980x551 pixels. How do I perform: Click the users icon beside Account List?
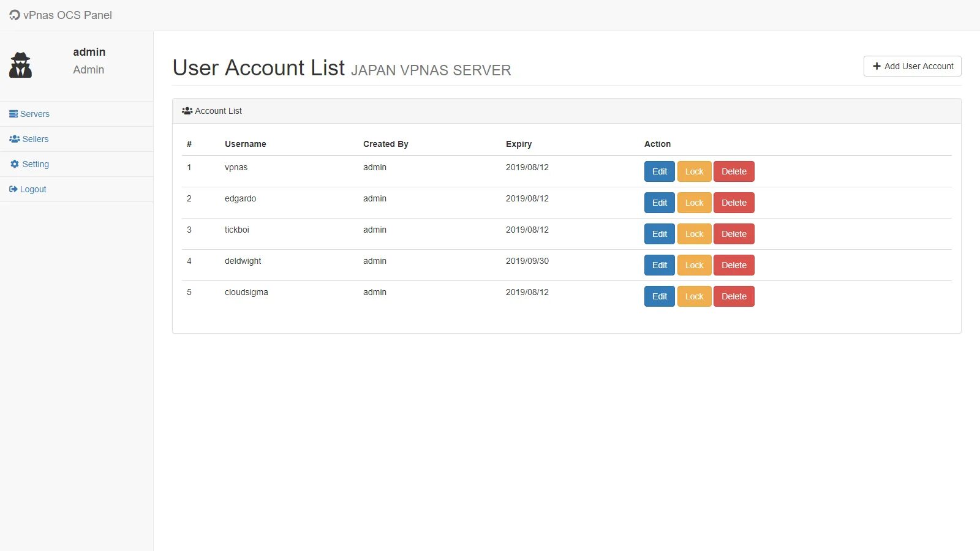(x=187, y=111)
